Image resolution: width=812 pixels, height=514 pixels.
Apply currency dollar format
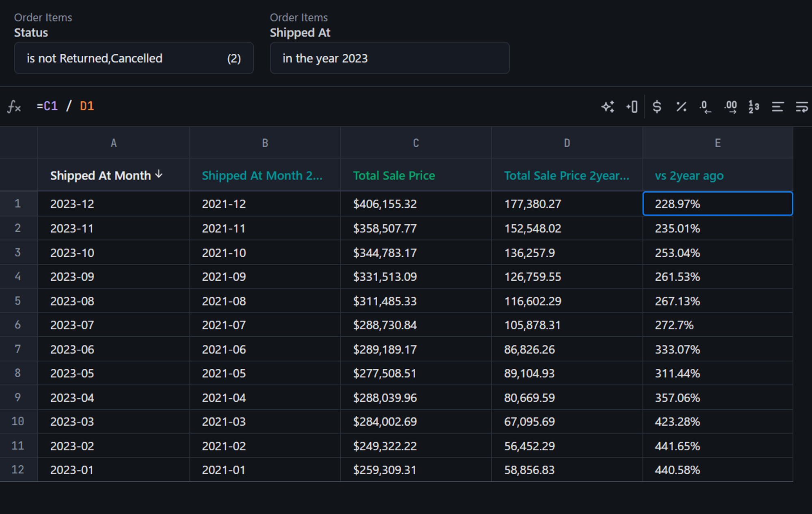(x=657, y=107)
